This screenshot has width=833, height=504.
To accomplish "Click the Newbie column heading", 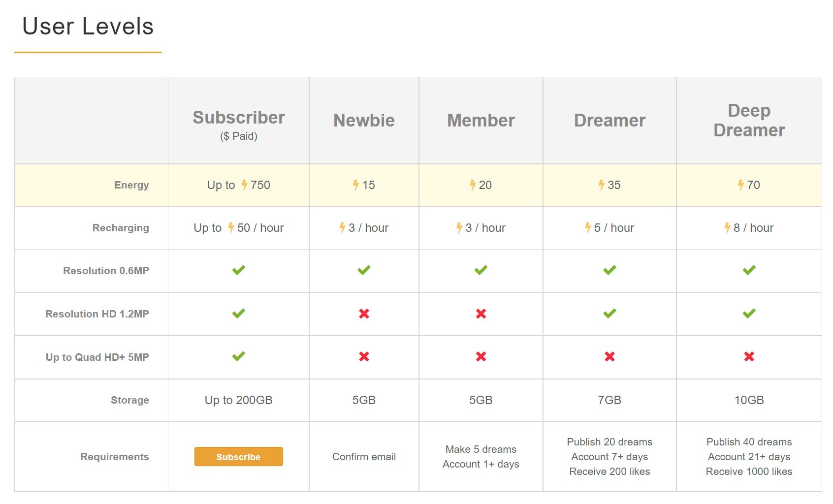I will pyautogui.click(x=364, y=121).
